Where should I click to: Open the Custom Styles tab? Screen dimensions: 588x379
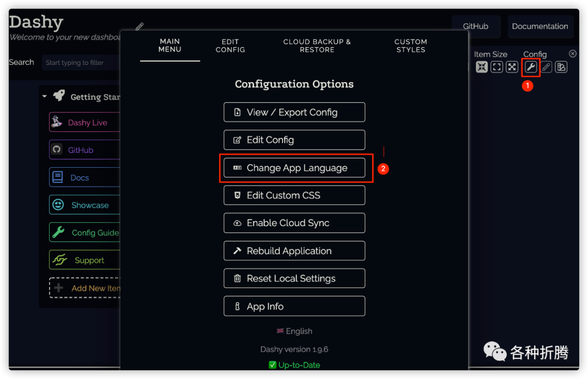411,46
